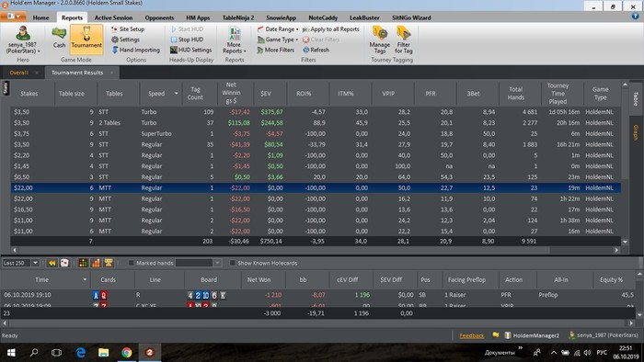644x362 pixels.
Task: Open the Opponents tab
Action: [159, 17]
